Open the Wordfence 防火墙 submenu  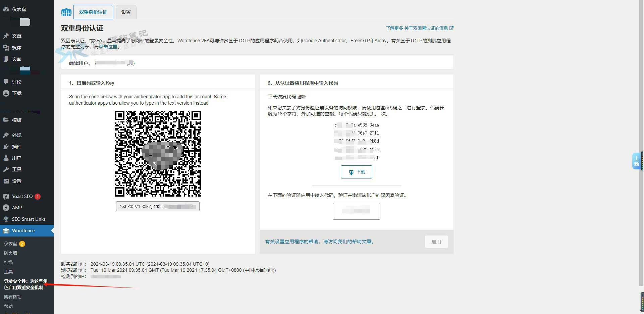tap(10, 253)
